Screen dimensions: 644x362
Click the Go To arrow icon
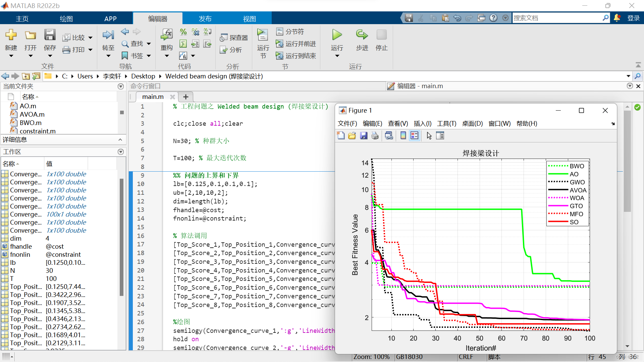tap(108, 35)
